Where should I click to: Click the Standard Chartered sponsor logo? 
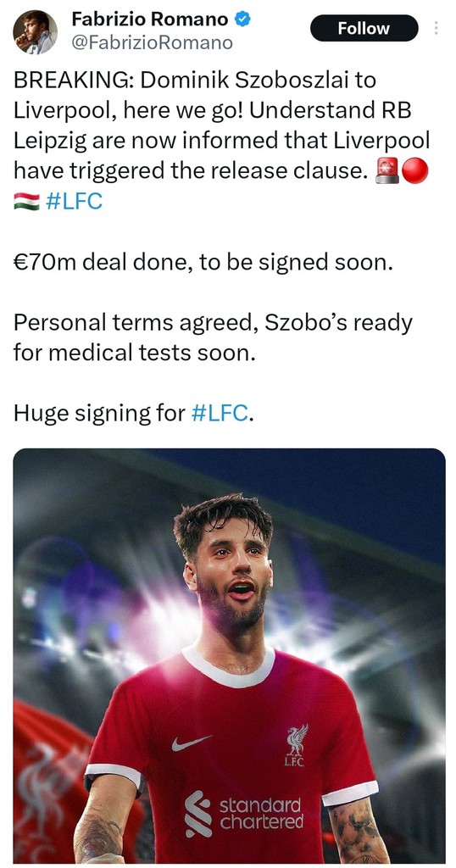coord(244,813)
